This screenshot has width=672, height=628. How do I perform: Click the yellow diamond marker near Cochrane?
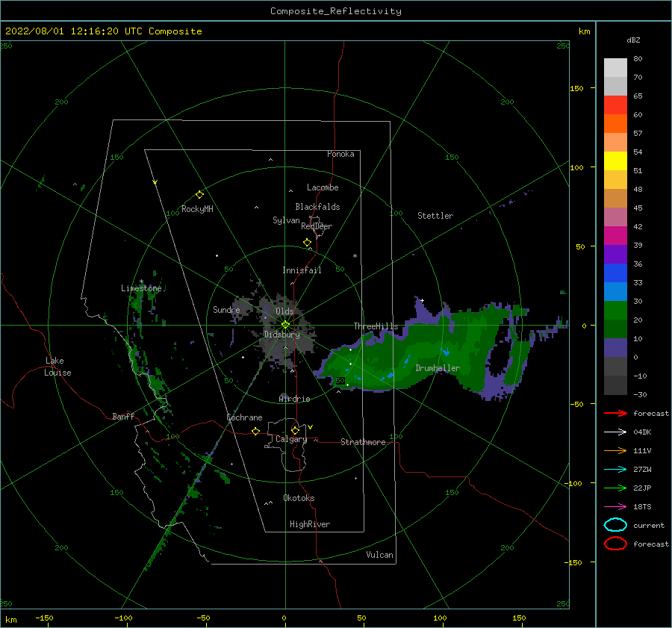click(x=255, y=431)
